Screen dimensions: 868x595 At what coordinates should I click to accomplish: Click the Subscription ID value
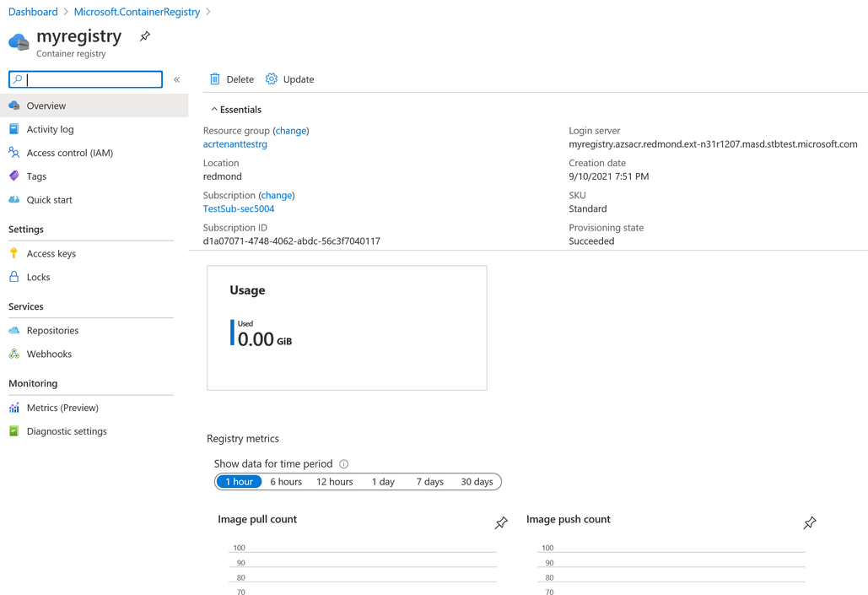(x=292, y=241)
